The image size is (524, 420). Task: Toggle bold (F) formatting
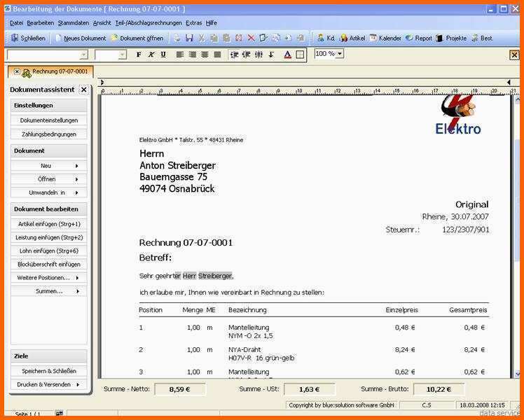(x=139, y=55)
